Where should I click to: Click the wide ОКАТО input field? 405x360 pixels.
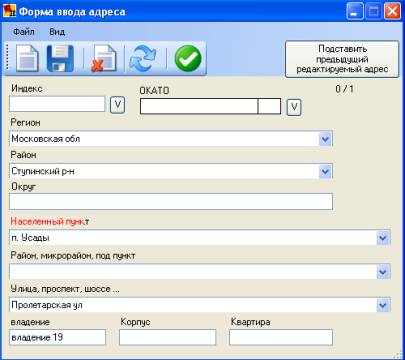point(199,106)
